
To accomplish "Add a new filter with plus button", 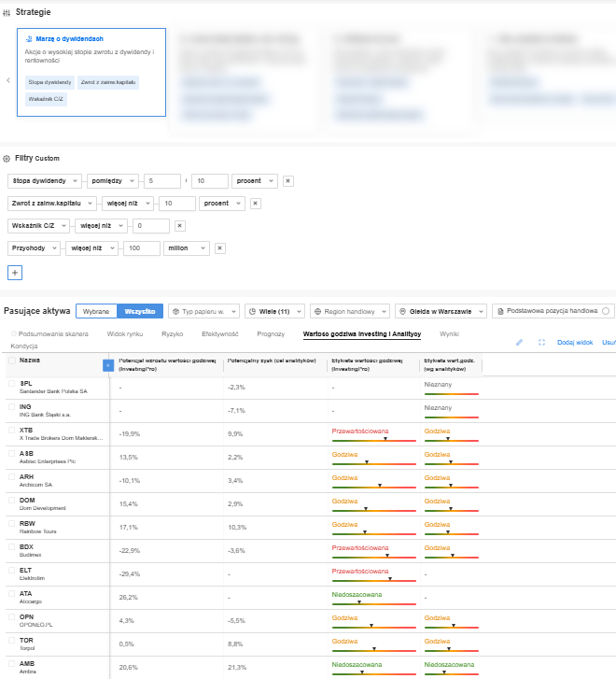I will point(15,273).
